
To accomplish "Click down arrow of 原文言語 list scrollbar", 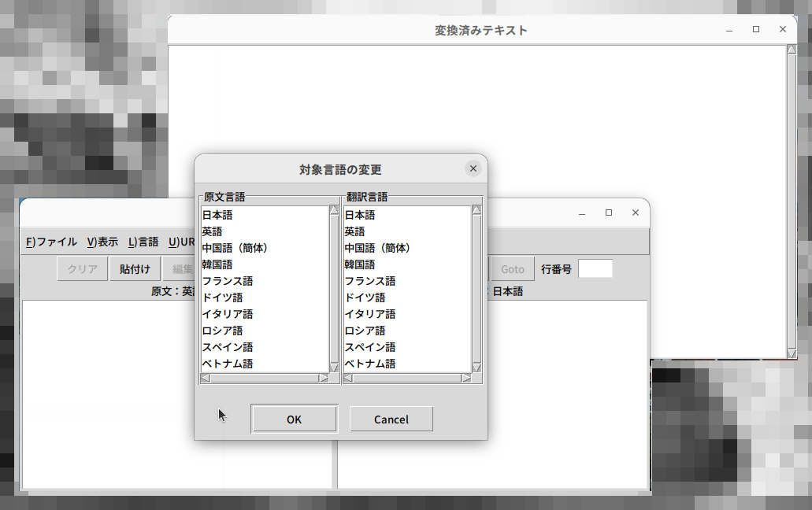I will pos(334,368).
